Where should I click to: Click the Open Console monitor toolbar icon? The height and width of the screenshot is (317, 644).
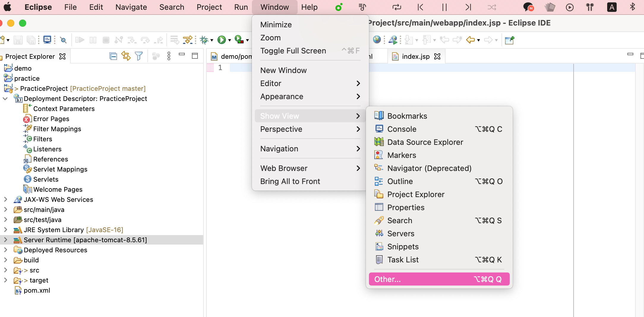47,39
